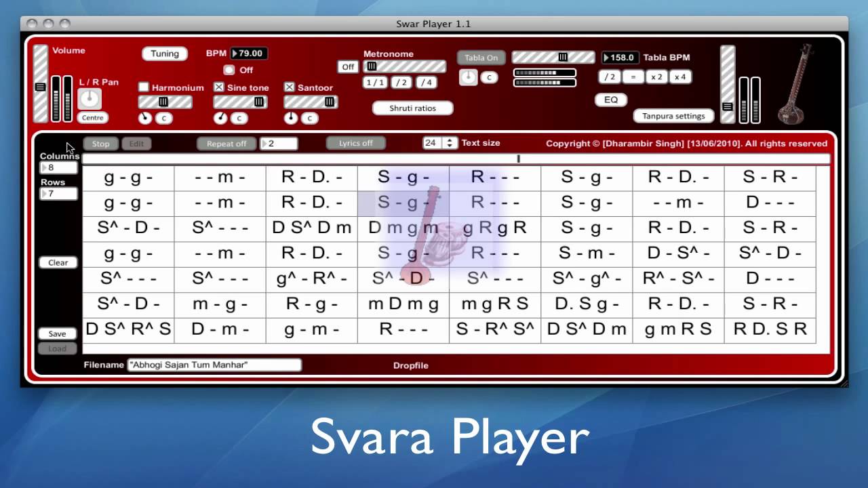The height and width of the screenshot is (488, 868).
Task: Open Shruti ratios
Action: click(412, 108)
